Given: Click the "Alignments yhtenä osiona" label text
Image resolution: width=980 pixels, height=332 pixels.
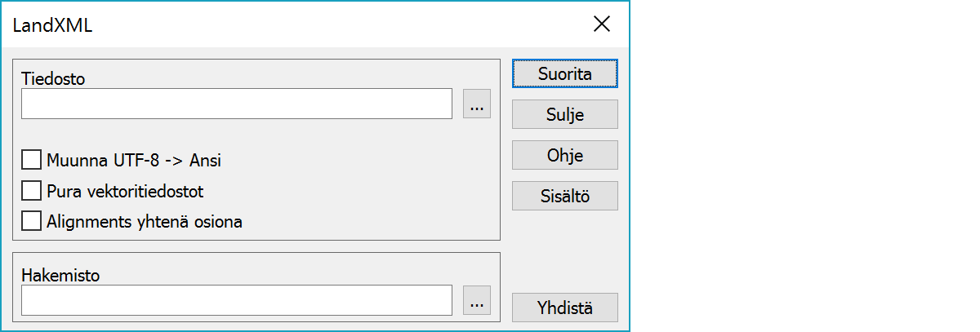Looking at the screenshot, I should pyautogui.click(x=145, y=221).
